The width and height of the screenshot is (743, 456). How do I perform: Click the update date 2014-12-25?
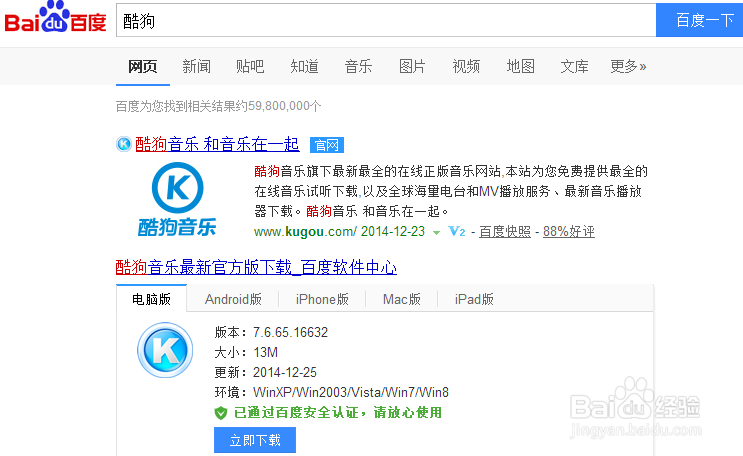click(285, 372)
